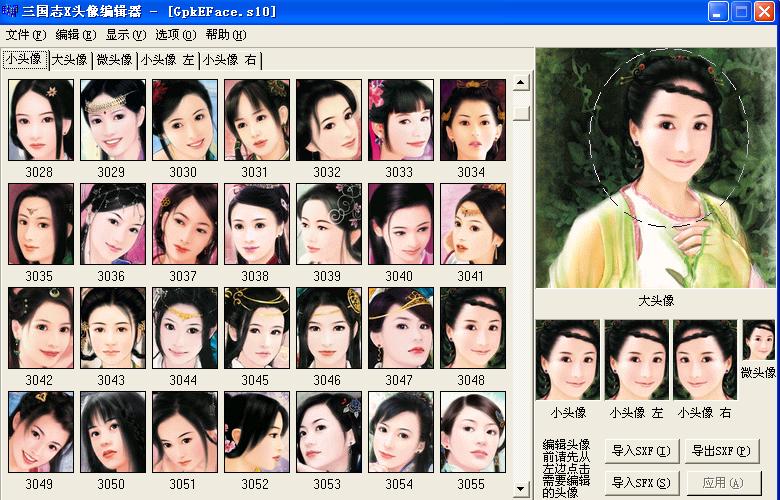This screenshot has height=500, width=780.
Task: Open the 编辑(E) menu
Action: (76, 35)
